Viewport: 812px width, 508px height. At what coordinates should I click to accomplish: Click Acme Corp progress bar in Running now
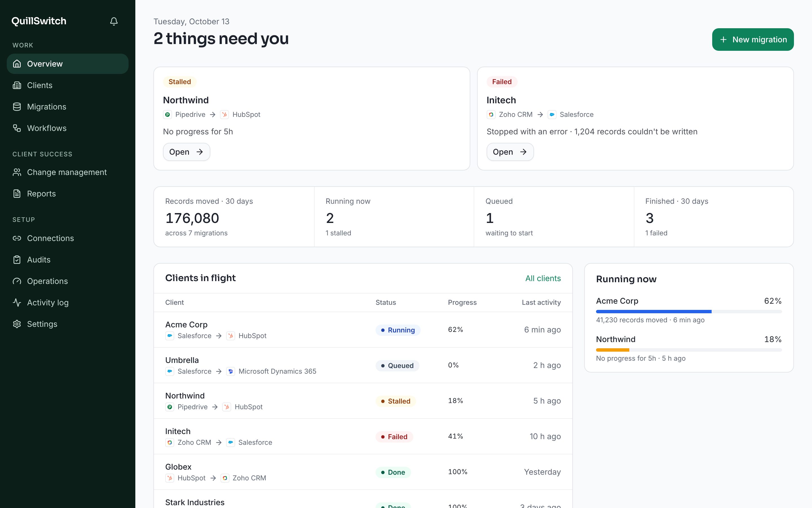pos(689,312)
